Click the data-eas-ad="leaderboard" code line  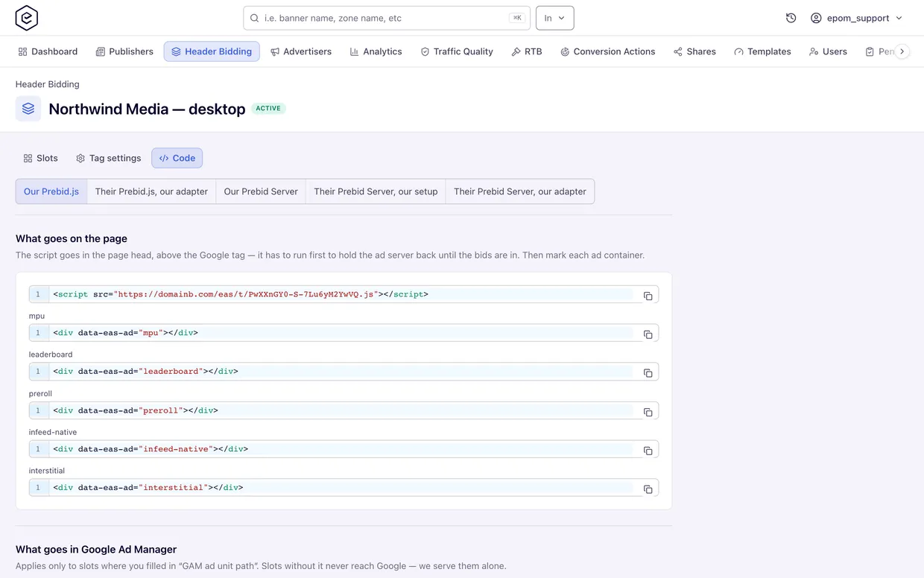[x=344, y=371]
